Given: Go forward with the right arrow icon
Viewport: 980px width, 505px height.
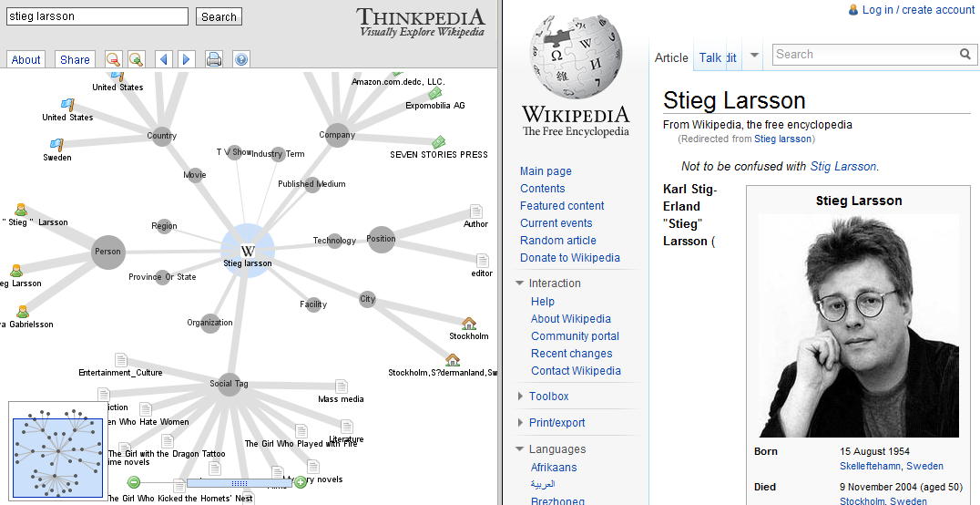Looking at the screenshot, I should click(186, 59).
